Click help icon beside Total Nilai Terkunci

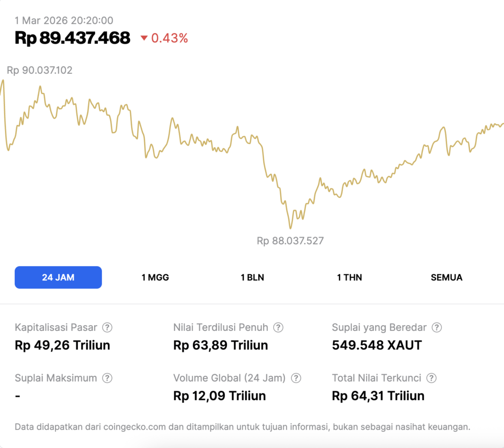pyautogui.click(x=431, y=378)
